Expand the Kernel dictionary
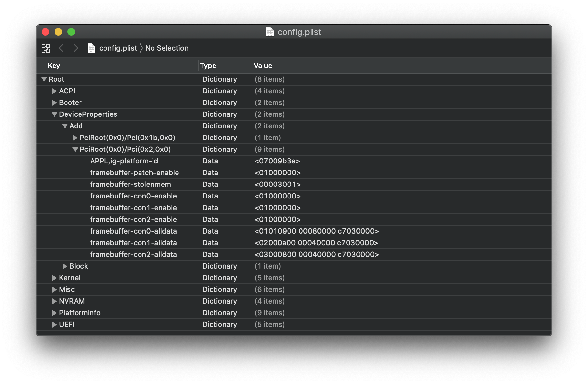Screen dimensions: 588x384 click(x=55, y=278)
